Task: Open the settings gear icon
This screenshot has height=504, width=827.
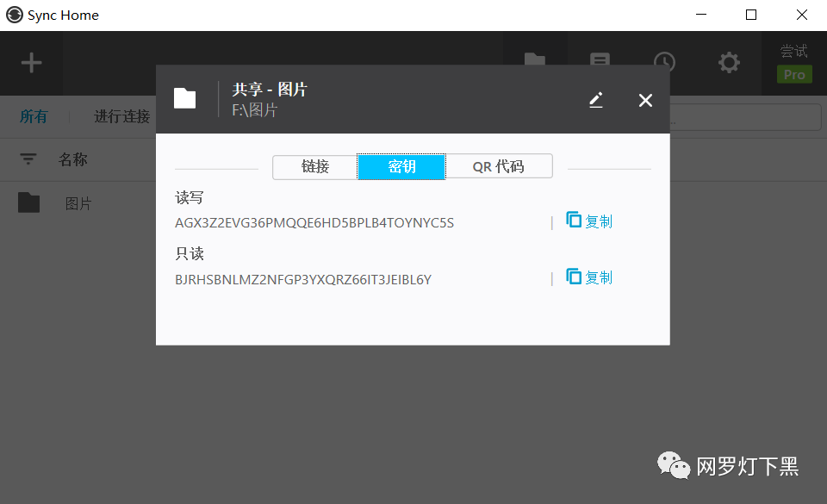Action: click(x=729, y=63)
